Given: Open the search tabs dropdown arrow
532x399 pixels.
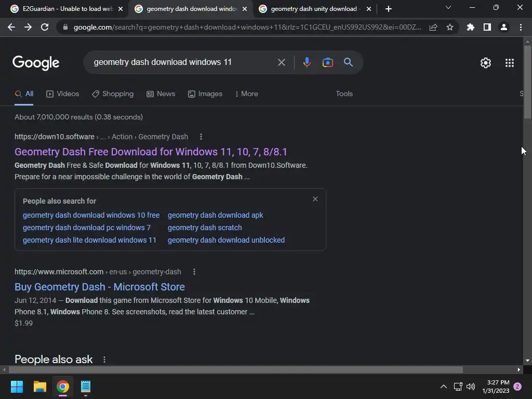Looking at the screenshot, I should click(x=448, y=7).
